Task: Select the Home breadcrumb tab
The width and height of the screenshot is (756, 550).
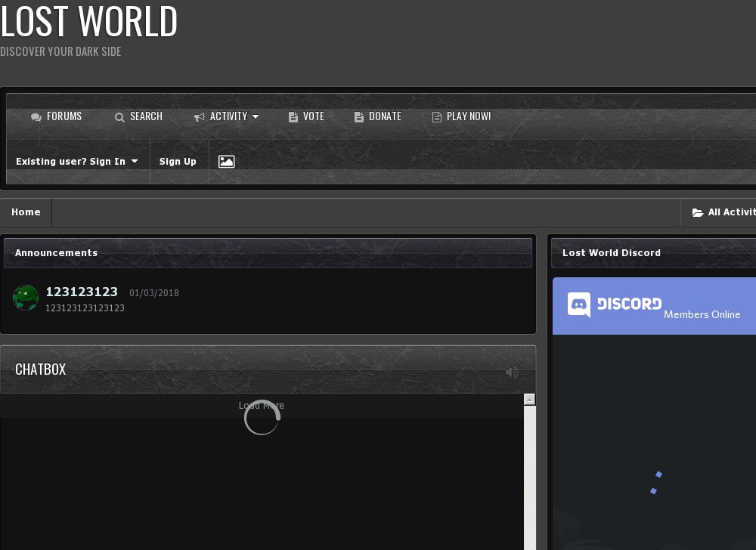Action: point(26,212)
